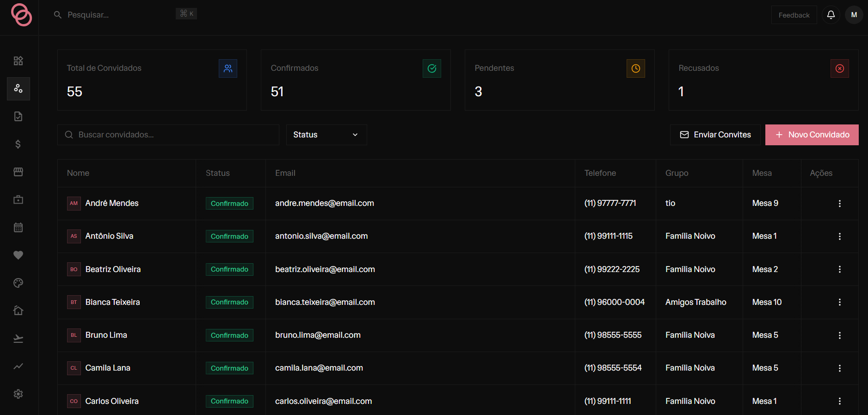Open the heart icon in sidebar
Image resolution: width=868 pixels, height=415 pixels.
coord(18,255)
